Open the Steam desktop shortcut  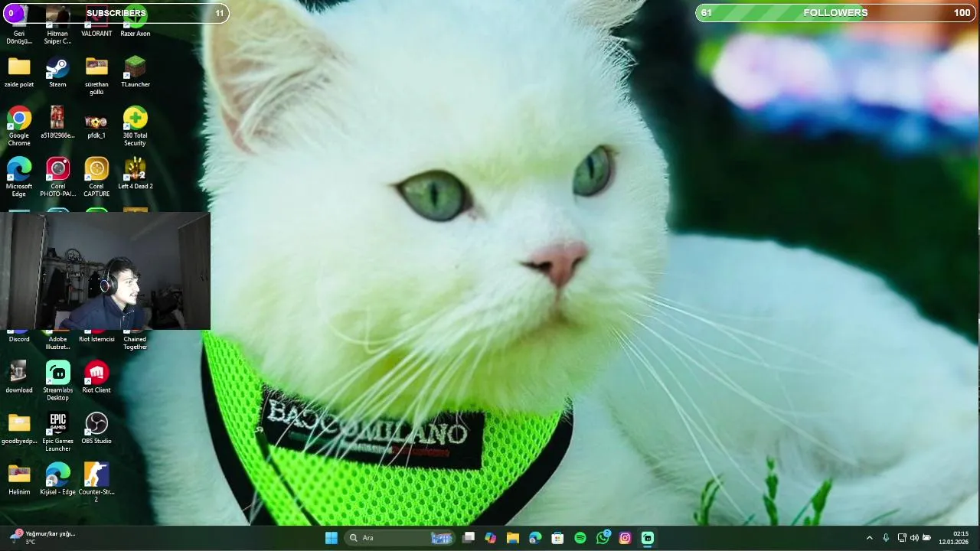tap(57, 73)
